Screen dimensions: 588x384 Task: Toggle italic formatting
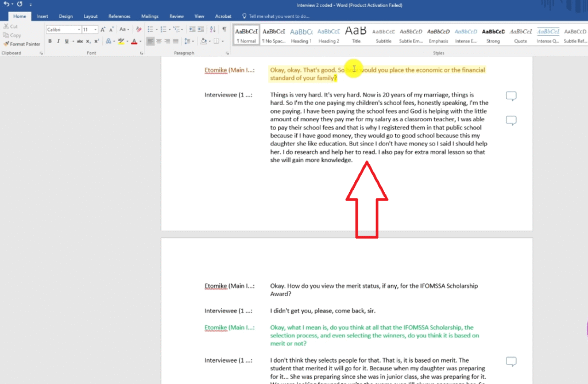click(x=58, y=41)
